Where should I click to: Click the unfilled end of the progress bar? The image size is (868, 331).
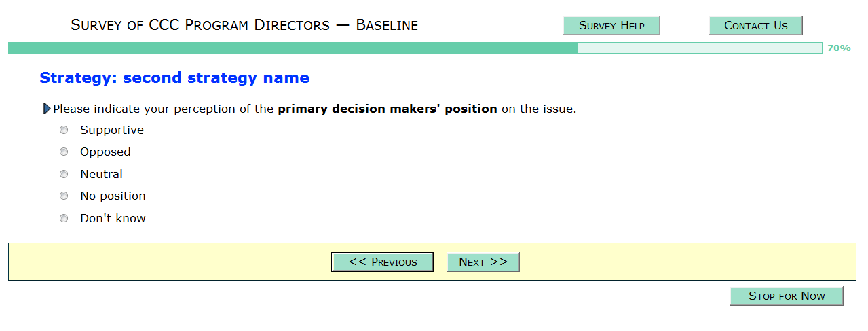(699, 48)
